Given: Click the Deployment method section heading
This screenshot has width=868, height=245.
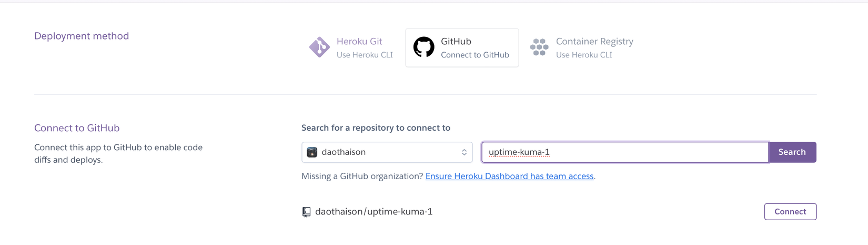Looking at the screenshot, I should [x=82, y=36].
